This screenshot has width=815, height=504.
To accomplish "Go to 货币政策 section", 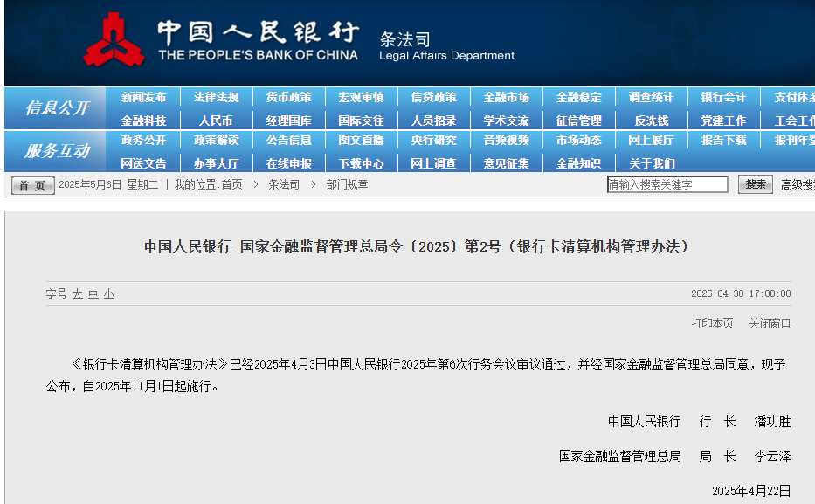I will pos(288,97).
